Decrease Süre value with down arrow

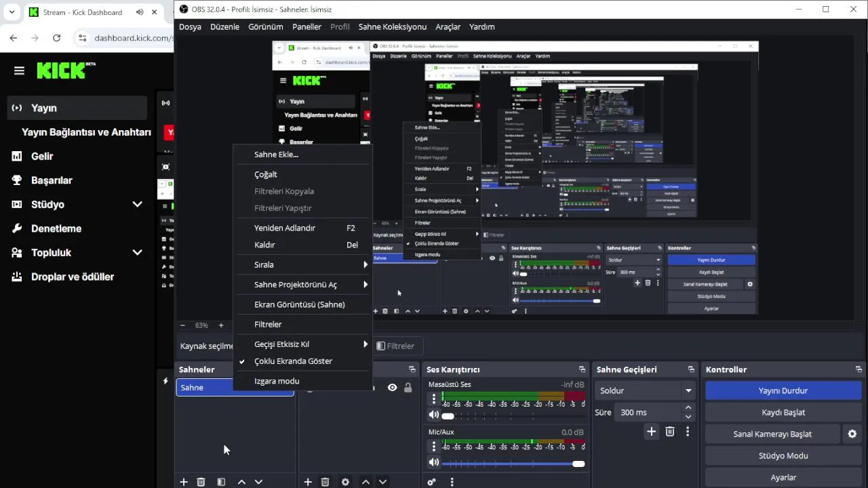click(688, 417)
